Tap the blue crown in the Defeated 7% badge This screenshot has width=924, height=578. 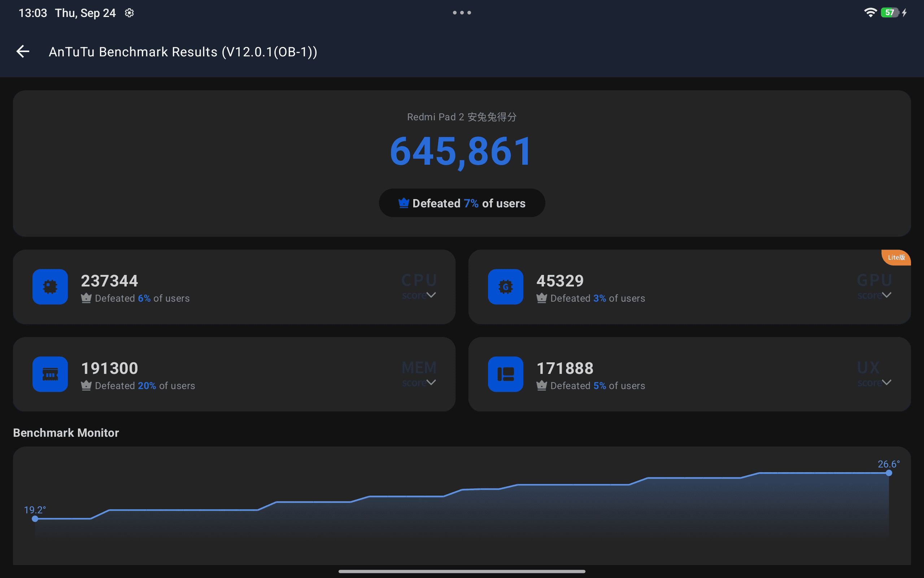coord(404,203)
